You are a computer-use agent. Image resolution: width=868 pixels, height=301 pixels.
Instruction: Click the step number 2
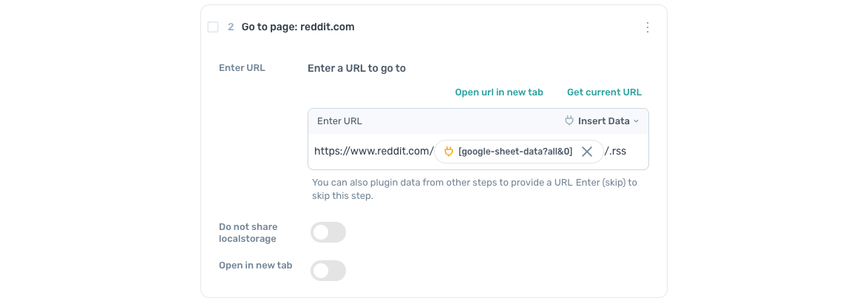point(231,27)
